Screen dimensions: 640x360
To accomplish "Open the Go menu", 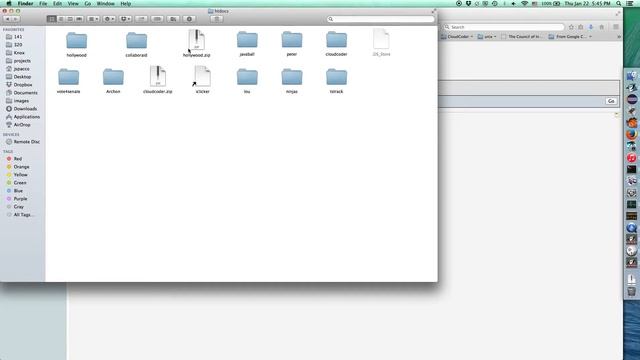I will coord(88,3).
